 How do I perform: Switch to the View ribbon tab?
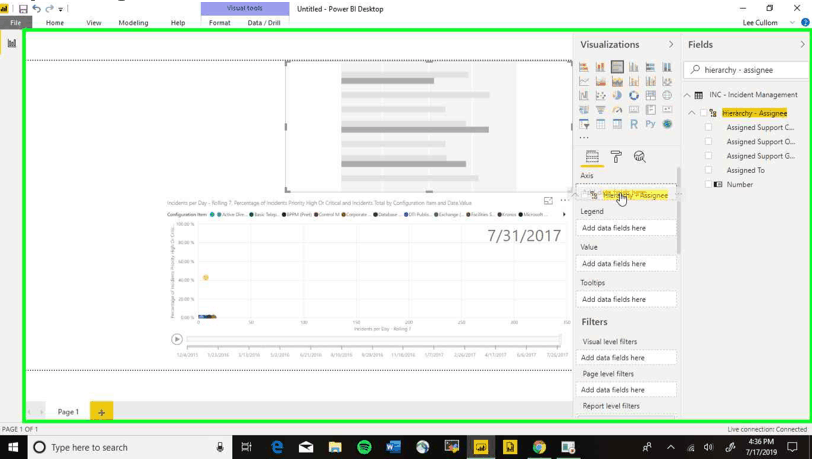[x=94, y=23]
